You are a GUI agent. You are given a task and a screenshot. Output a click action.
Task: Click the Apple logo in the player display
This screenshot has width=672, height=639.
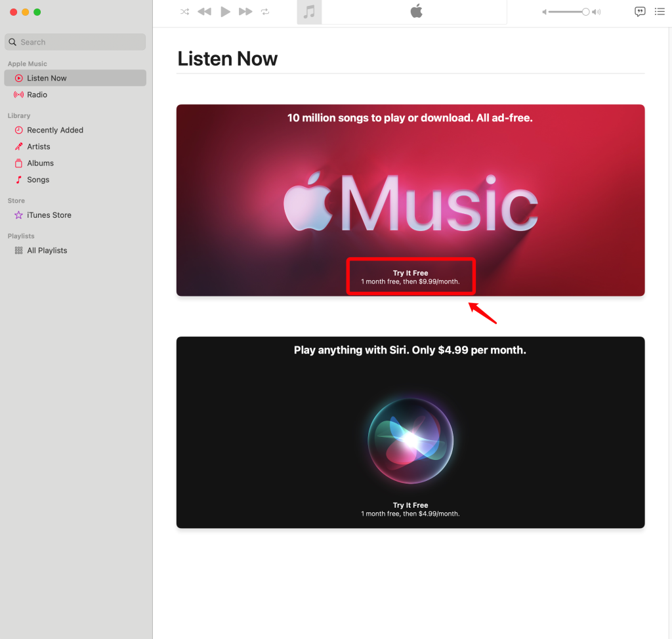click(417, 11)
